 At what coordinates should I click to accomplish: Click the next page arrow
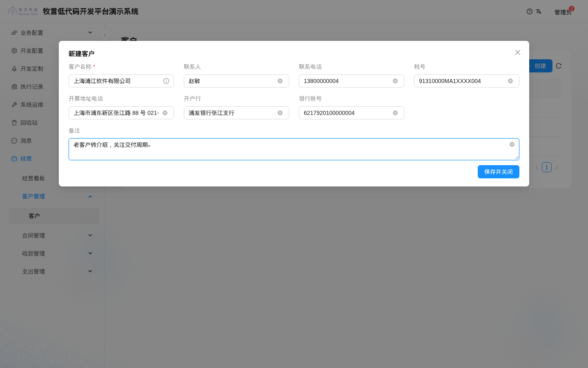[557, 168]
